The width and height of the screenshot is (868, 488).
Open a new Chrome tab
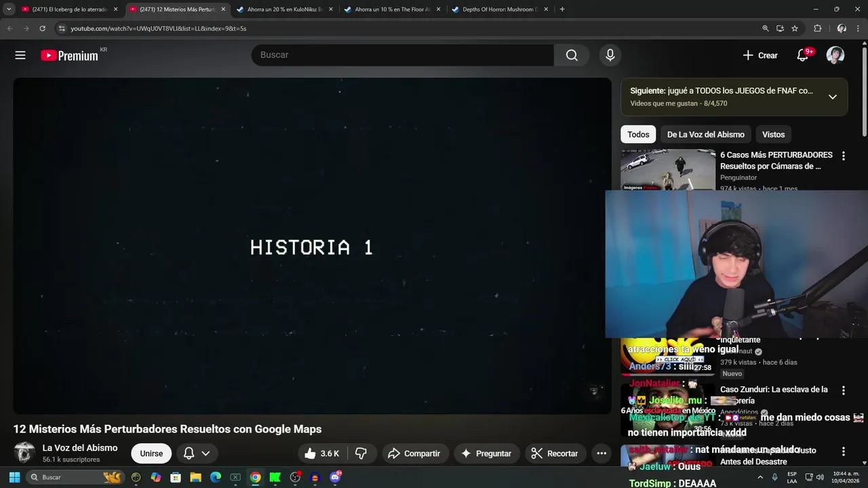[x=562, y=9]
